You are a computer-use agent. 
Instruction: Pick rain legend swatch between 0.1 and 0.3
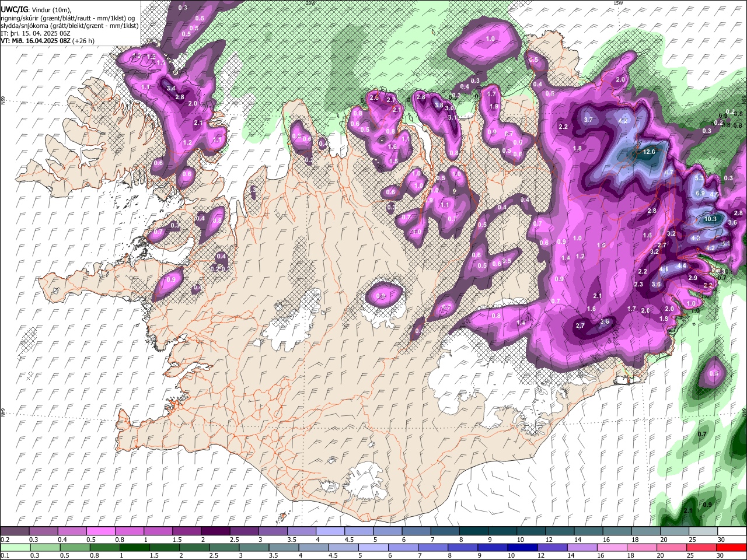pyautogui.click(x=15, y=547)
